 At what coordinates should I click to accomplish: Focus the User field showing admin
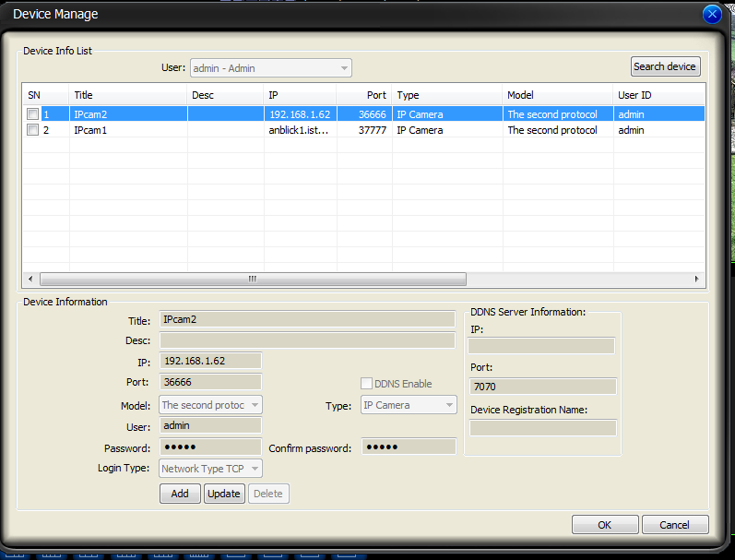click(210, 425)
